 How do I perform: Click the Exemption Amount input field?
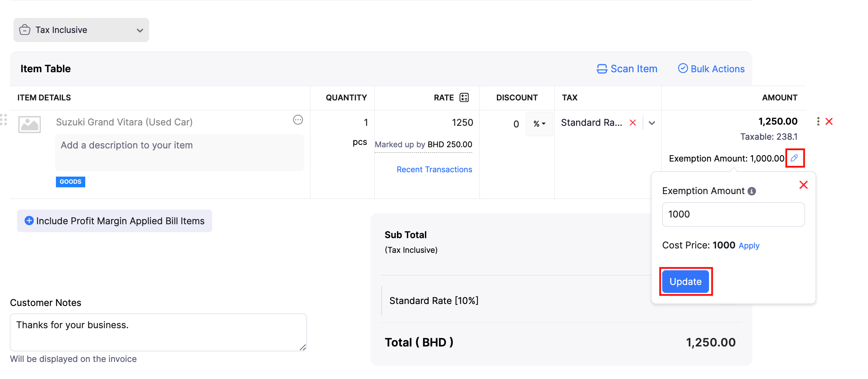(x=733, y=214)
